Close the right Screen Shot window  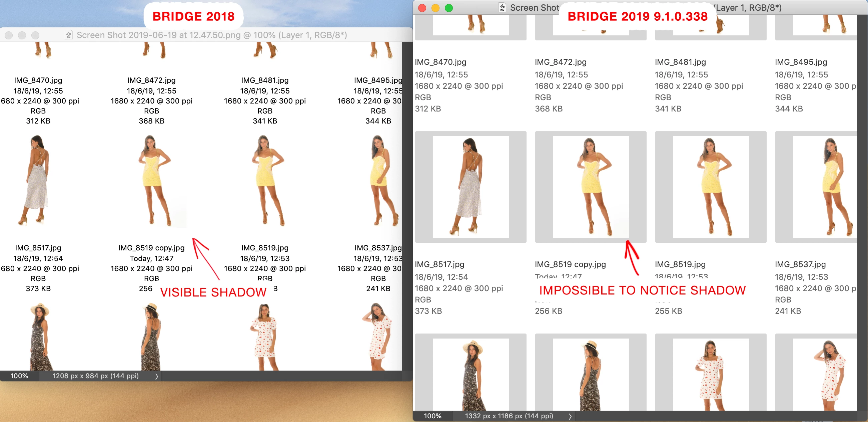(x=422, y=8)
